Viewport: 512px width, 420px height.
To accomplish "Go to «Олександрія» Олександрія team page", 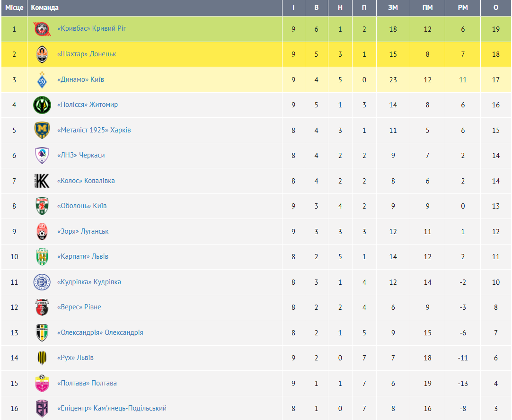I will pyautogui.click(x=100, y=332).
